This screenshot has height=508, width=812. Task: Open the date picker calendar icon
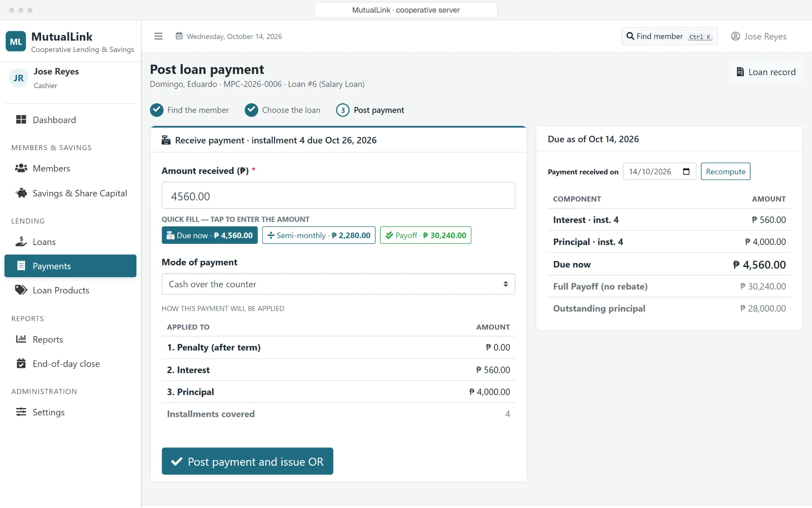(686, 172)
